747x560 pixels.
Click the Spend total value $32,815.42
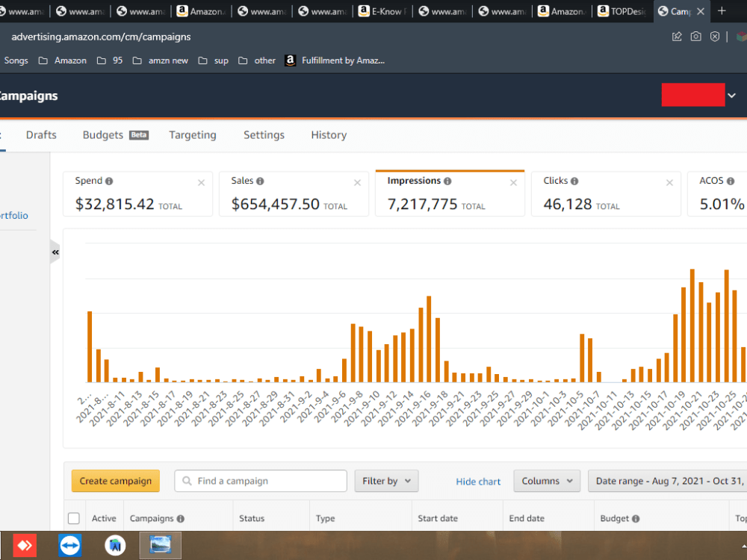coord(114,205)
